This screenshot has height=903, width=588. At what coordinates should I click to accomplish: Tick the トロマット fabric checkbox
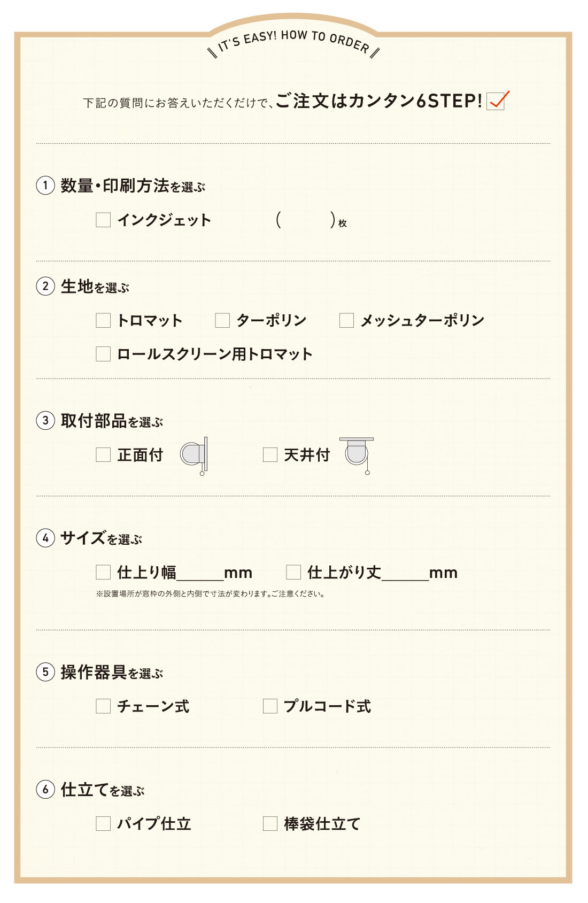tap(103, 320)
